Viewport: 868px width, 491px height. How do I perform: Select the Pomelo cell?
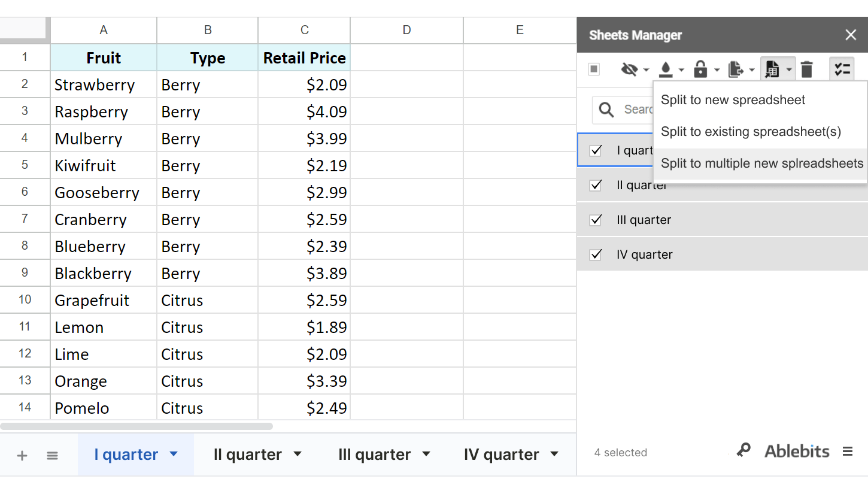click(104, 408)
